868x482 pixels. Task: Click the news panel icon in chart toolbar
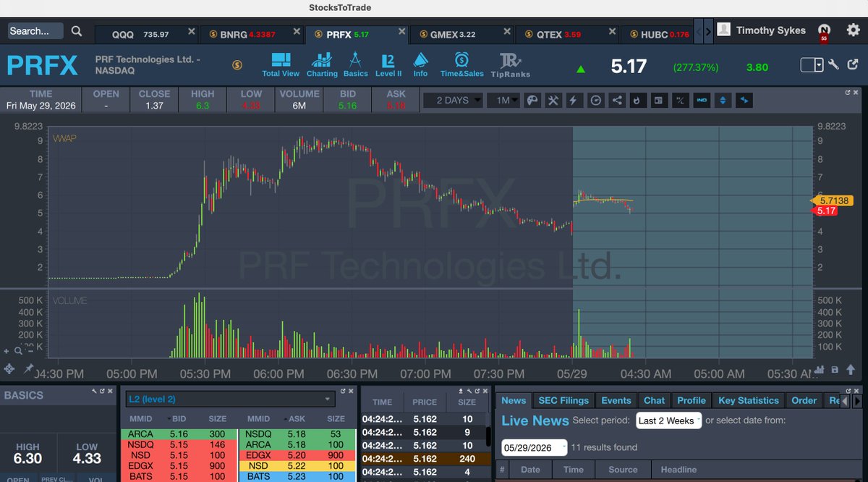click(x=658, y=101)
